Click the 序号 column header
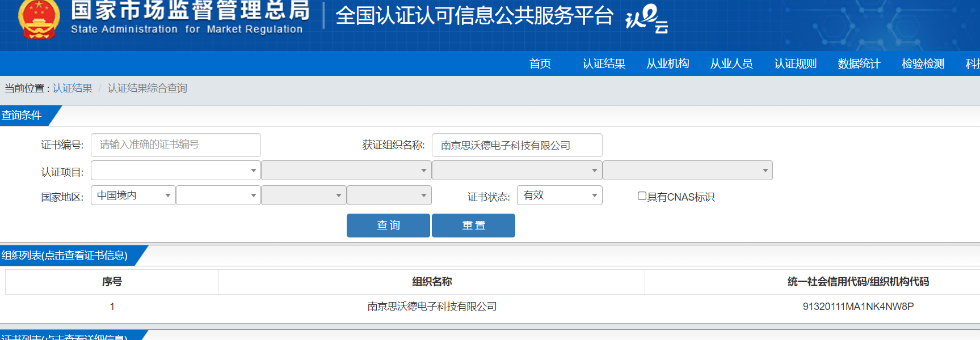The height and width of the screenshot is (340, 980). pyautogui.click(x=112, y=282)
